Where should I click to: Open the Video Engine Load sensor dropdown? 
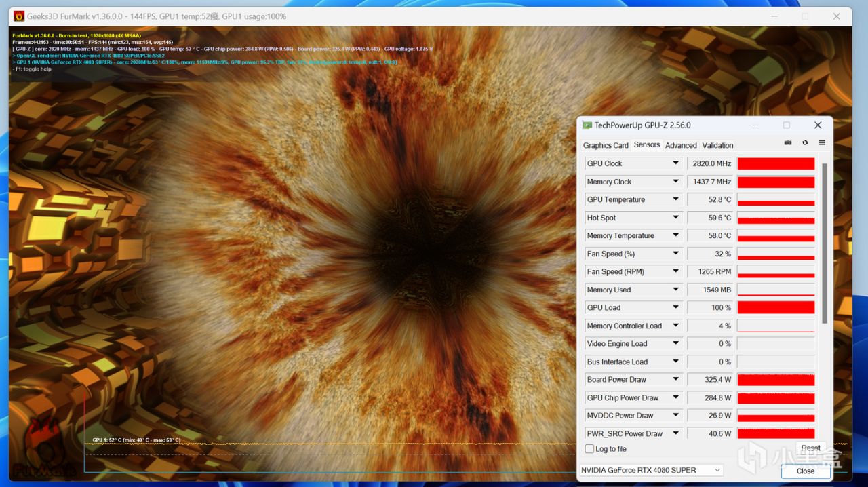pos(675,344)
